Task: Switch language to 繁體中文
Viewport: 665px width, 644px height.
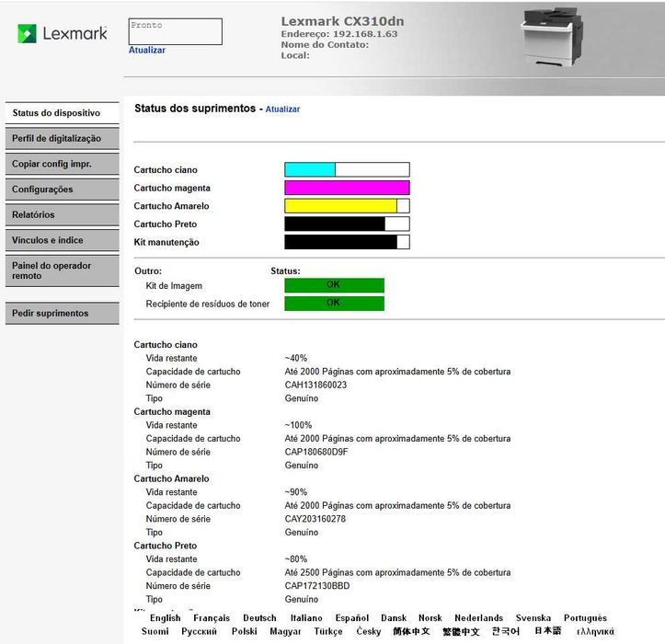Action: point(461,631)
